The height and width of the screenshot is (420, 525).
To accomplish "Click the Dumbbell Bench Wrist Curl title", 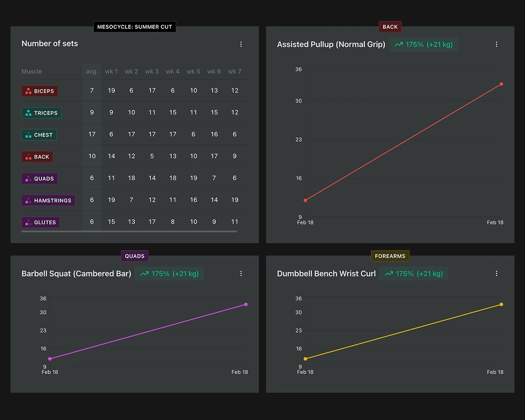I will 326,273.
